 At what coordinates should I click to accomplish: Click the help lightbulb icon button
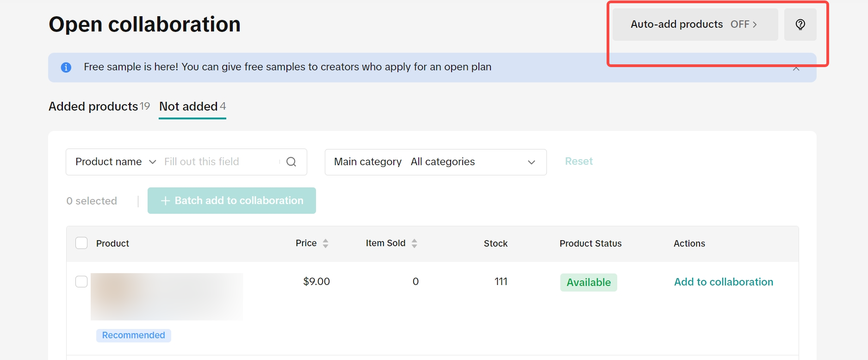click(x=800, y=25)
